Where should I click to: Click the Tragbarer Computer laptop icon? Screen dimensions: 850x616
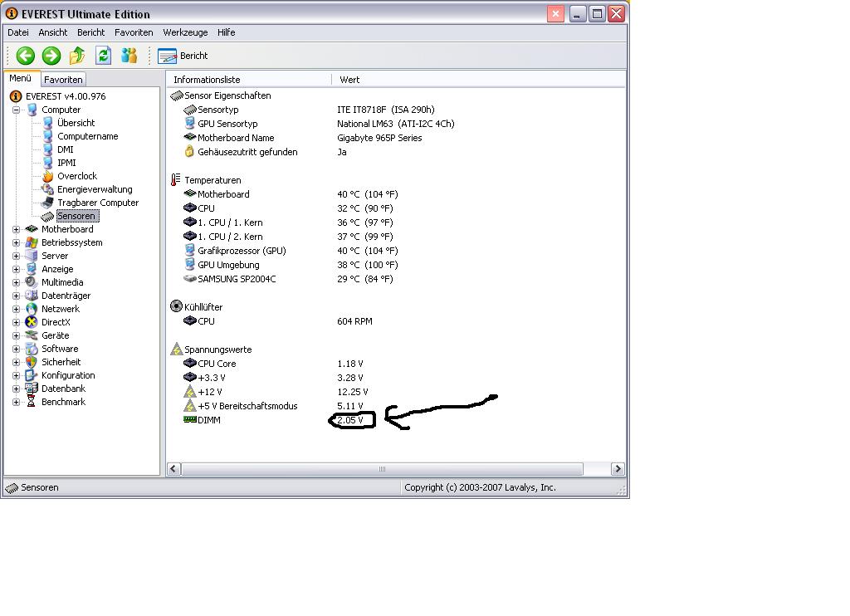[x=47, y=203]
